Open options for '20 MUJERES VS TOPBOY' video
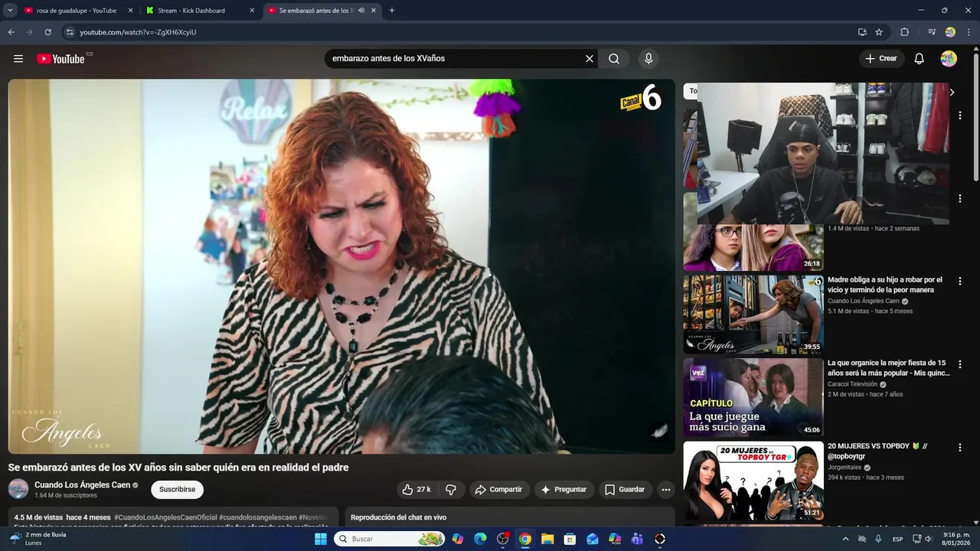 [959, 447]
